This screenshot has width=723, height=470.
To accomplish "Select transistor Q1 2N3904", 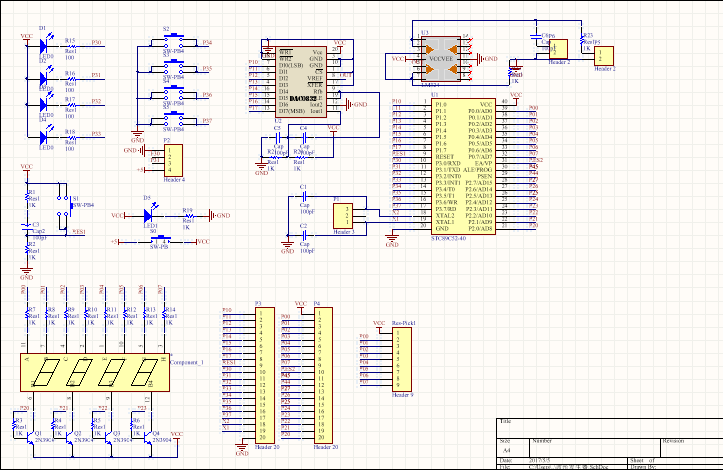I will click(30, 437).
